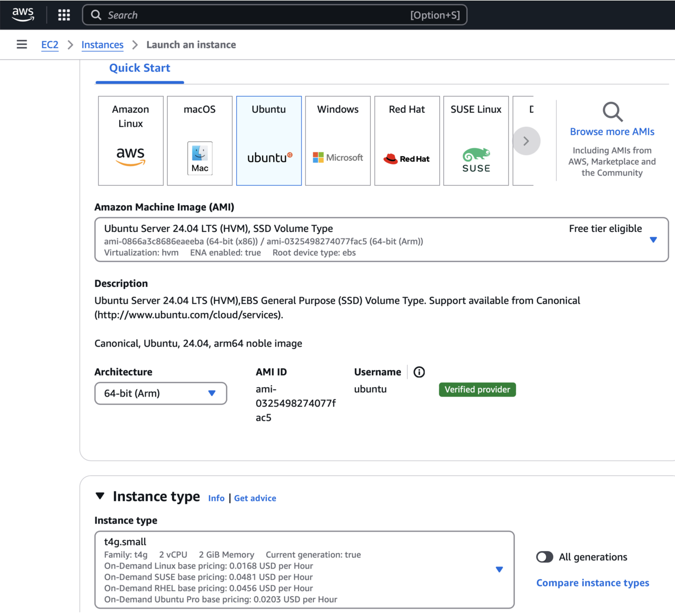Switch to the Quick Start tab
675x616 pixels.
[140, 68]
